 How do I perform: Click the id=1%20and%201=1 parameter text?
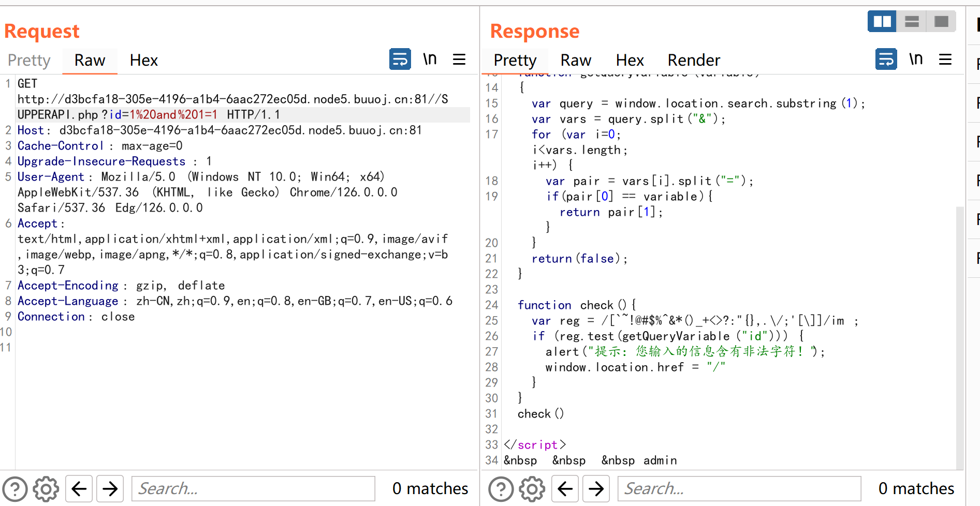pos(163,115)
